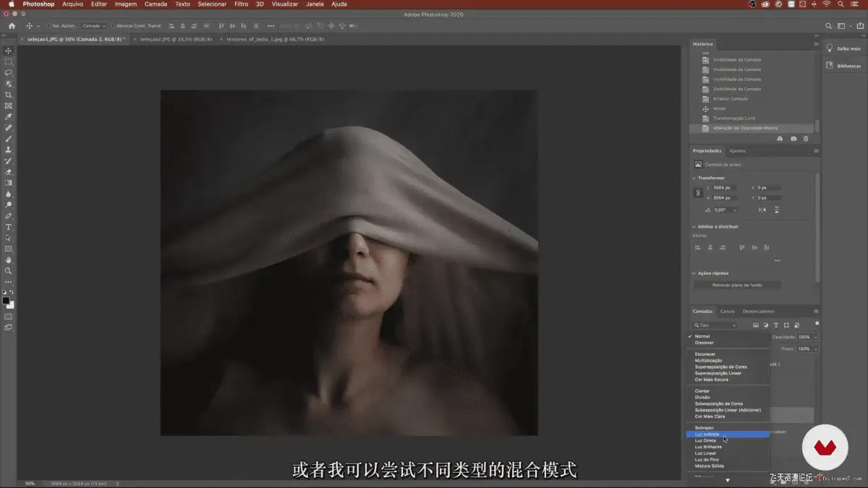This screenshot has height=488, width=868.
Task: Flip horizontally in Transformar section
Action: point(762,210)
